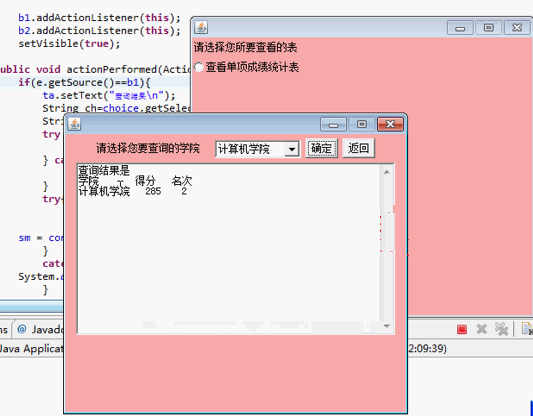Click the Remove All Terminated Launches icon
The width and height of the screenshot is (533, 416).
tap(501, 329)
